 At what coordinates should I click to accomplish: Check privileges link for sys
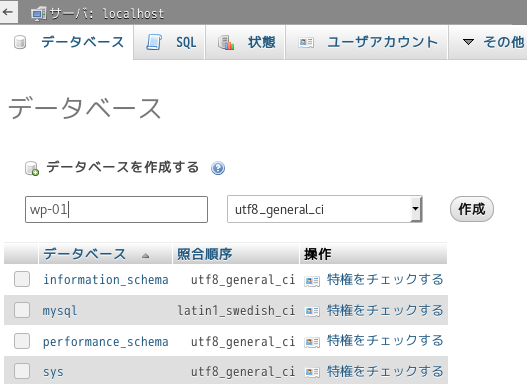(x=385, y=371)
